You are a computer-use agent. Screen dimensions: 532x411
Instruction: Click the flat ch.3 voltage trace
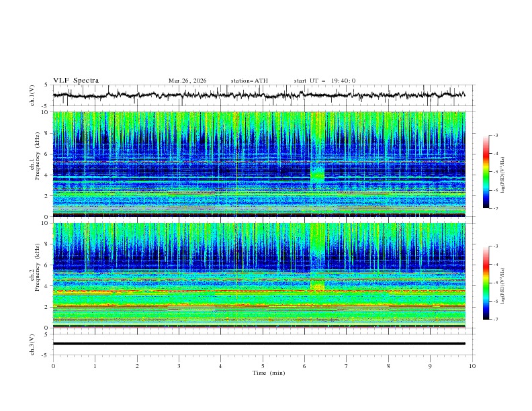point(259,344)
